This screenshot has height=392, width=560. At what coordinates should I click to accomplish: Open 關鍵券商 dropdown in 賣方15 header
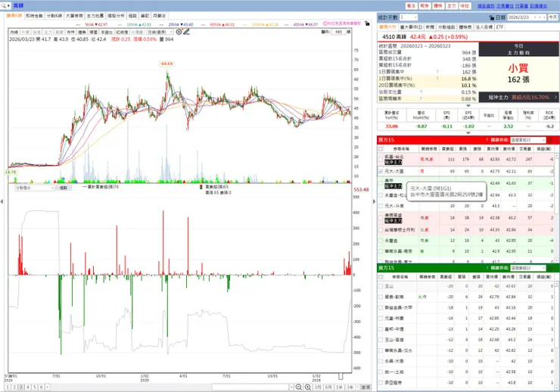528,268
